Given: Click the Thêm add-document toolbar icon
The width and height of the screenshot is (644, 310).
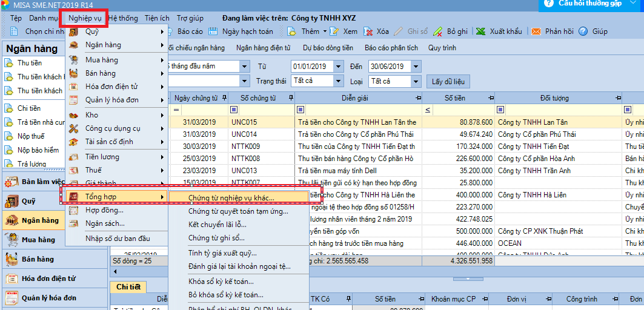Looking at the screenshot, I should [291, 31].
